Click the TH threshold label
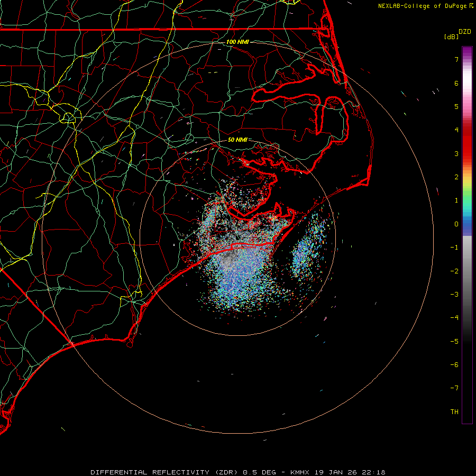The width and height of the screenshot is (476, 476). click(454, 412)
